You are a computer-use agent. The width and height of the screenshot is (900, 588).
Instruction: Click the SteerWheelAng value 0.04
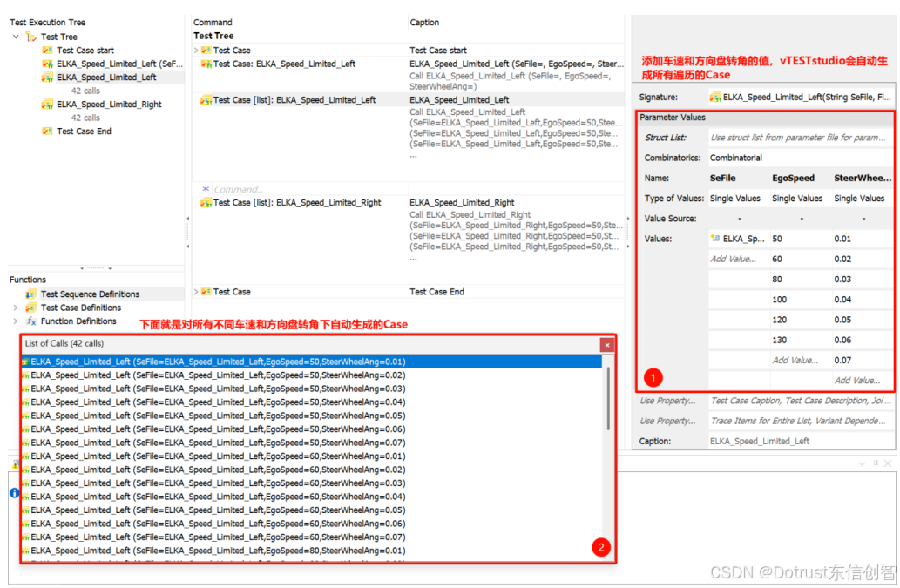863,300
